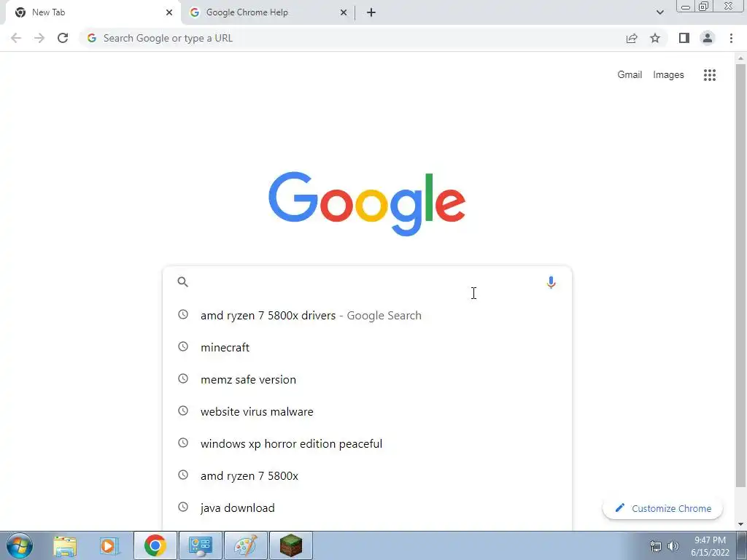Screen dimensions: 747x560
Task: Click the share page icon in address bar
Action: coord(632,38)
